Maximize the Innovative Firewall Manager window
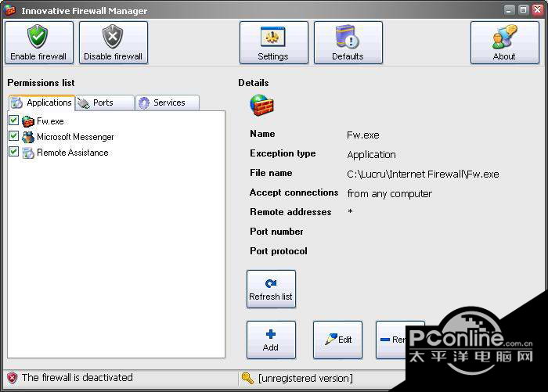 coord(523,10)
